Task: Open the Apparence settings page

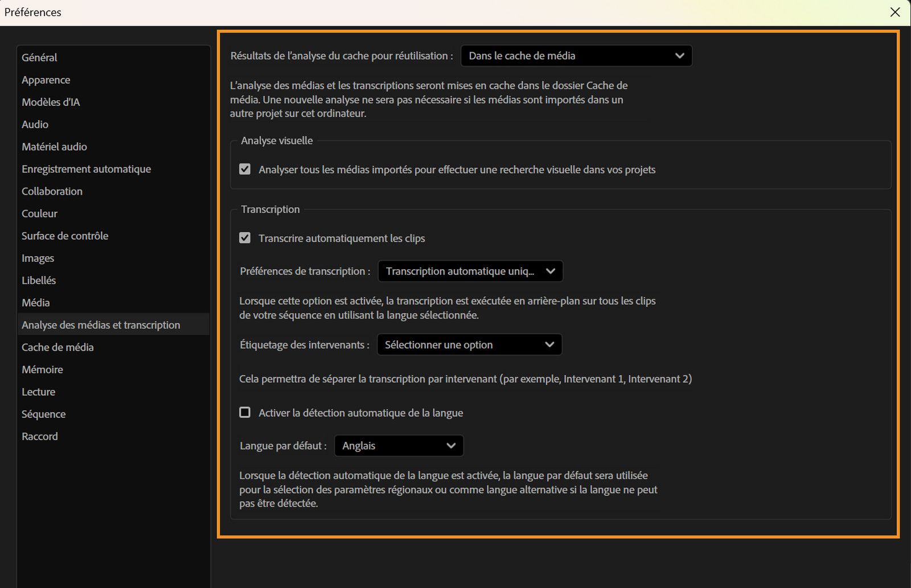Action: click(x=46, y=80)
